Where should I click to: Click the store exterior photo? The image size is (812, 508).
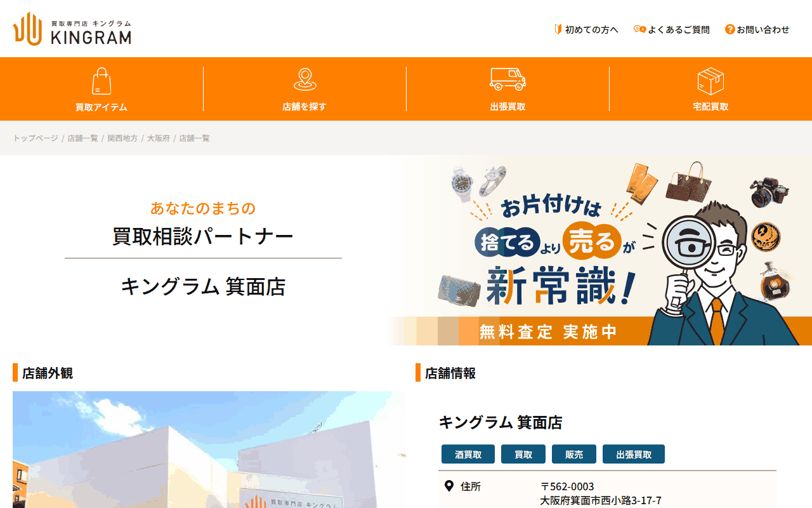click(209, 450)
